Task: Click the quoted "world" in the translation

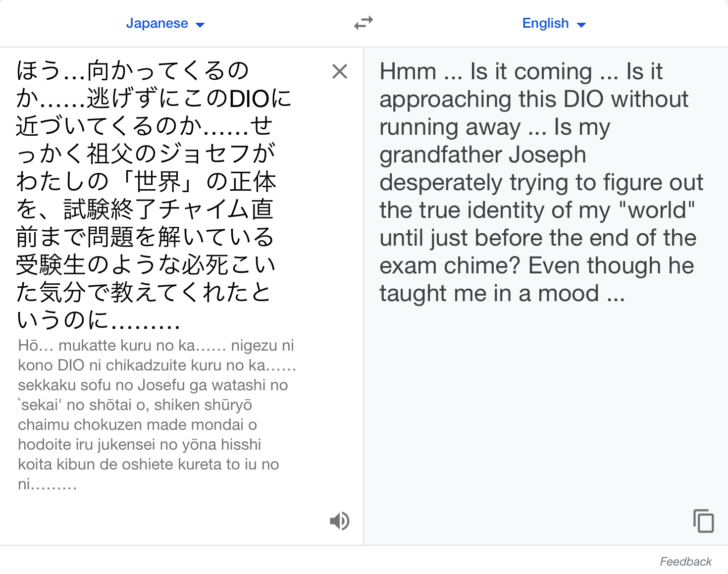Action: point(657,210)
